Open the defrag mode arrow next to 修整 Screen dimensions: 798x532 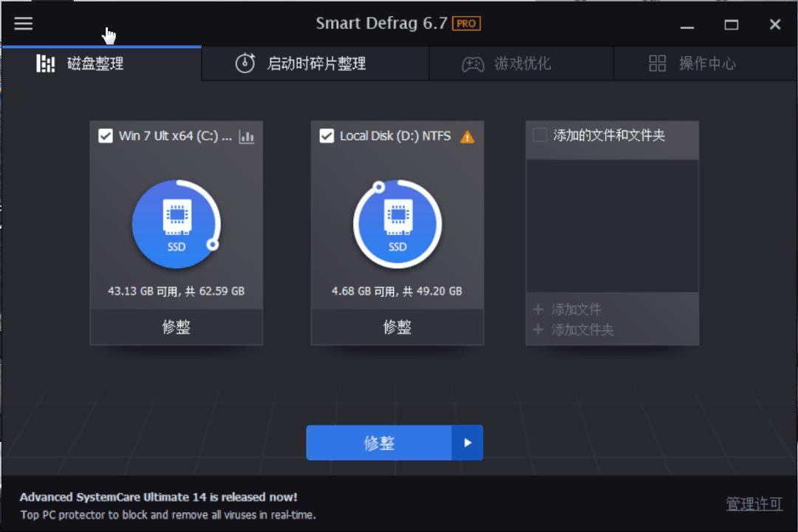468,443
